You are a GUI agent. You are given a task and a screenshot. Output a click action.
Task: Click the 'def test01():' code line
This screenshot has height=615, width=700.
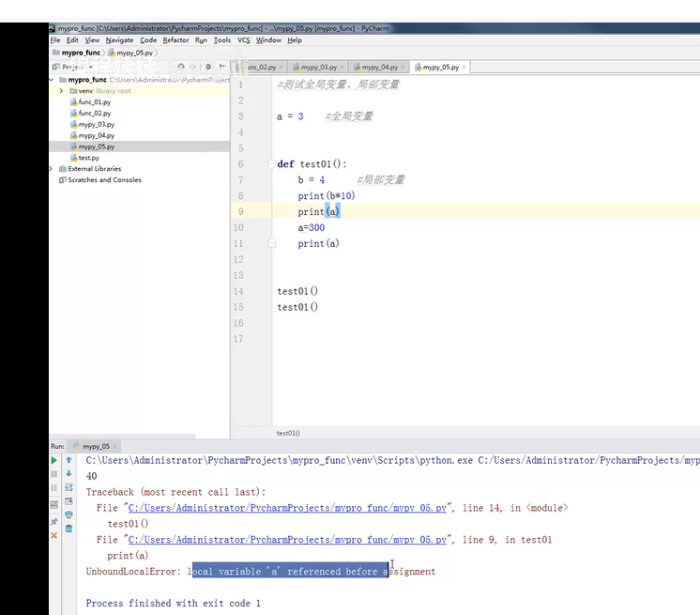(312, 164)
